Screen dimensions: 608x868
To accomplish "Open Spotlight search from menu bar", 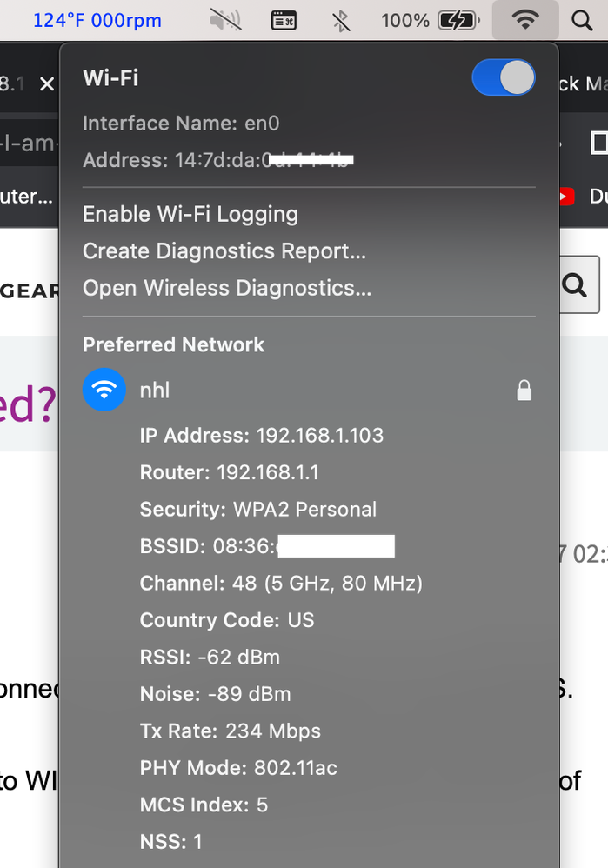I will click(x=582, y=20).
